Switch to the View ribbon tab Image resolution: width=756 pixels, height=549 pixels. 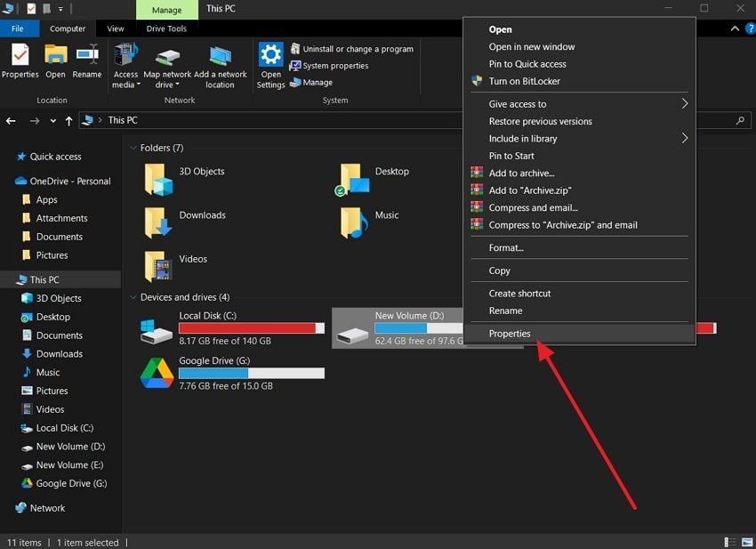point(116,28)
